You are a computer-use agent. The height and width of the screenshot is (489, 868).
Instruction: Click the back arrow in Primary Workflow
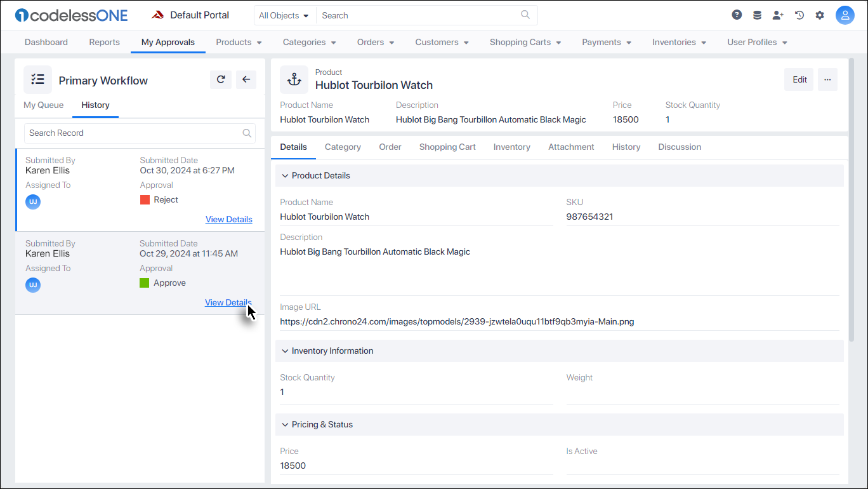point(246,79)
